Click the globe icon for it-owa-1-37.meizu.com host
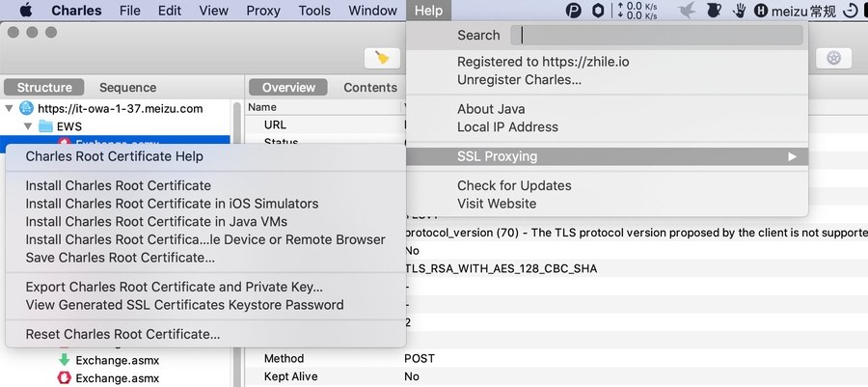This screenshot has height=387, width=868. pos(27,108)
